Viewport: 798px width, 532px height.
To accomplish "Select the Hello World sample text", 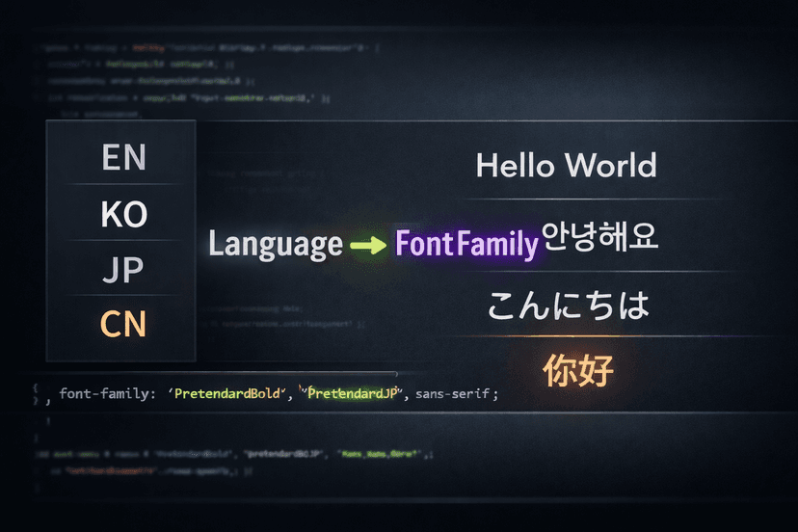I will [566, 166].
